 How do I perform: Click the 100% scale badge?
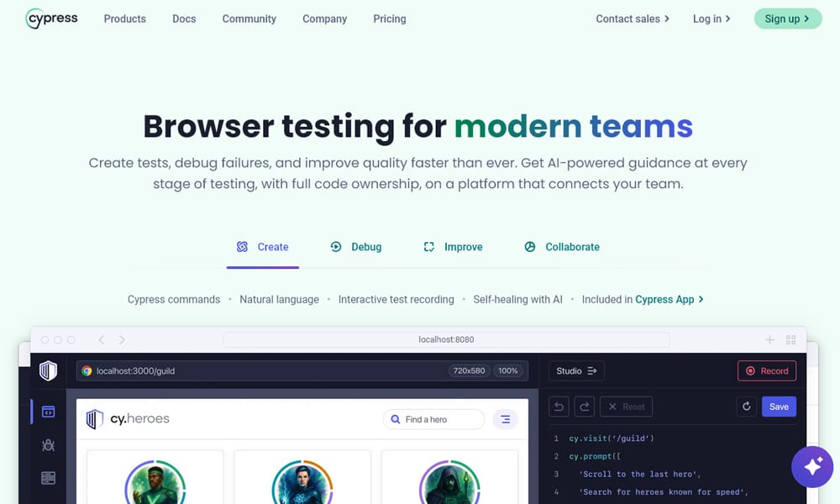pyautogui.click(x=508, y=370)
